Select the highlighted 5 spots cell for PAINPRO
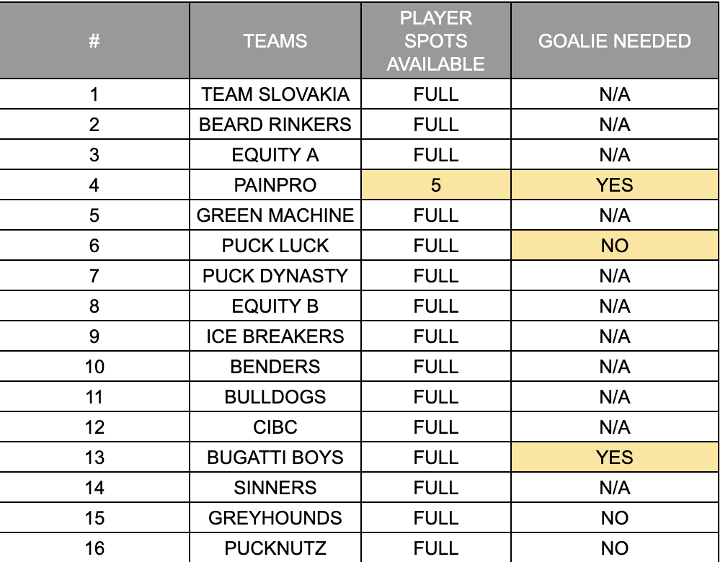728x562 pixels. coord(436,185)
